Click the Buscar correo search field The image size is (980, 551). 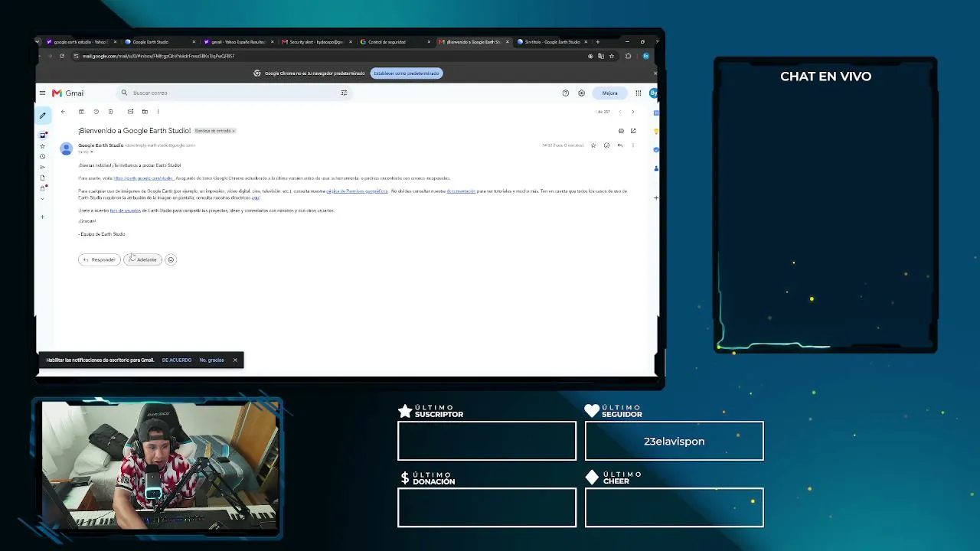pyautogui.click(x=234, y=93)
